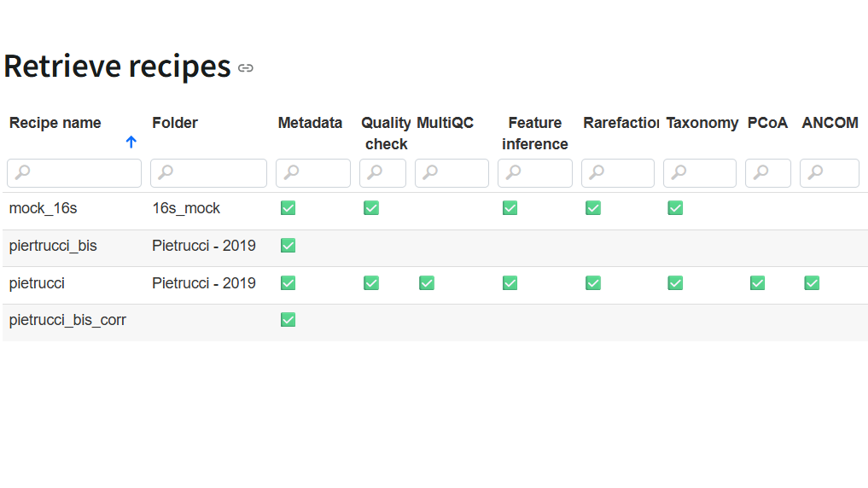Click the Taxonomy checkmark for mock_16s

(x=675, y=208)
